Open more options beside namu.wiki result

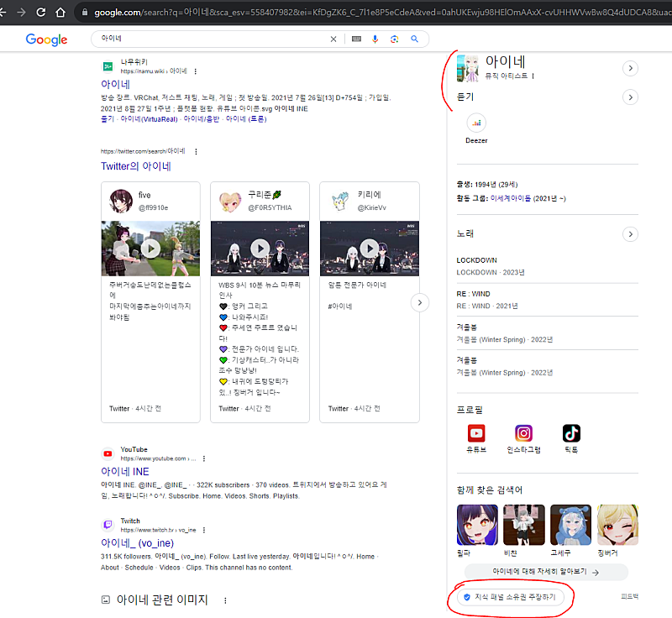(196, 71)
